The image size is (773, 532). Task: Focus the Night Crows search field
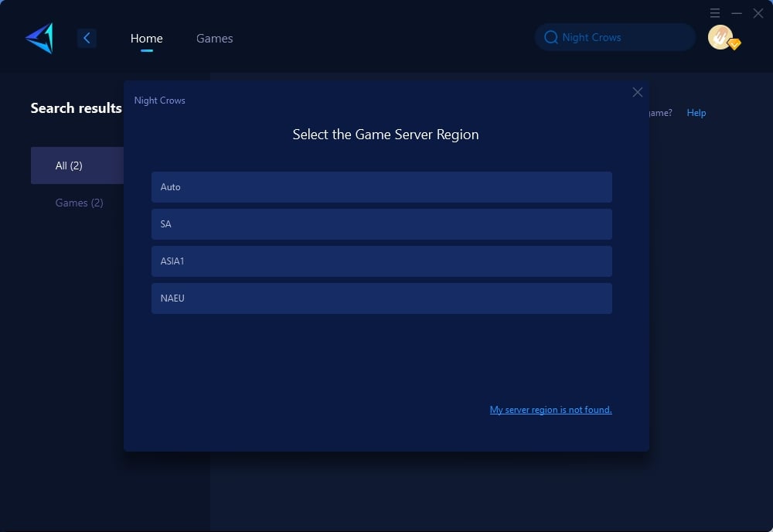[622, 37]
